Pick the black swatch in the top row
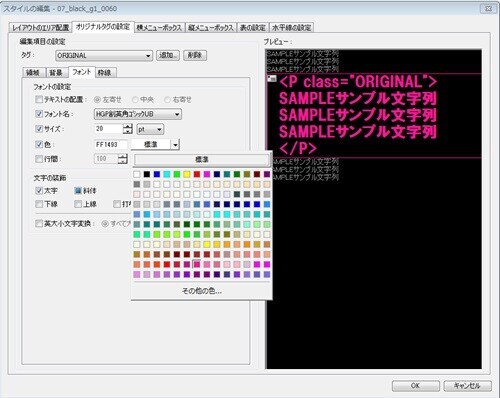This screenshot has height=398, width=500. (147, 174)
